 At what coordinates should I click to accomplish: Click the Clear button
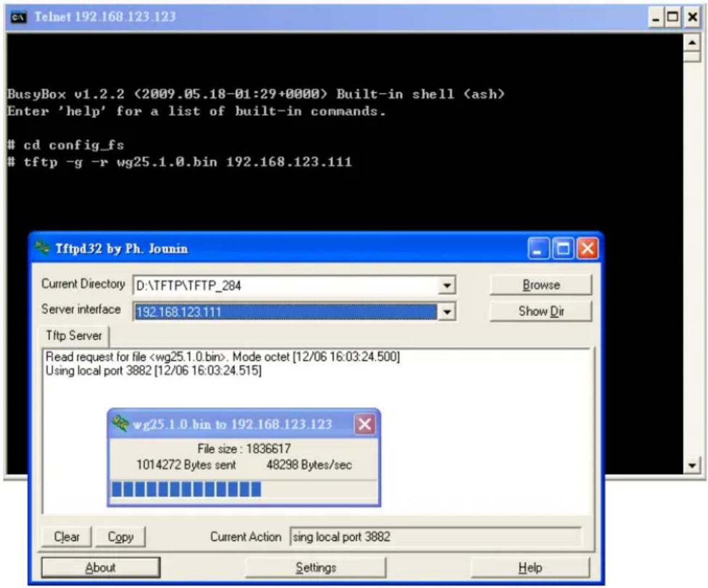[x=67, y=537]
